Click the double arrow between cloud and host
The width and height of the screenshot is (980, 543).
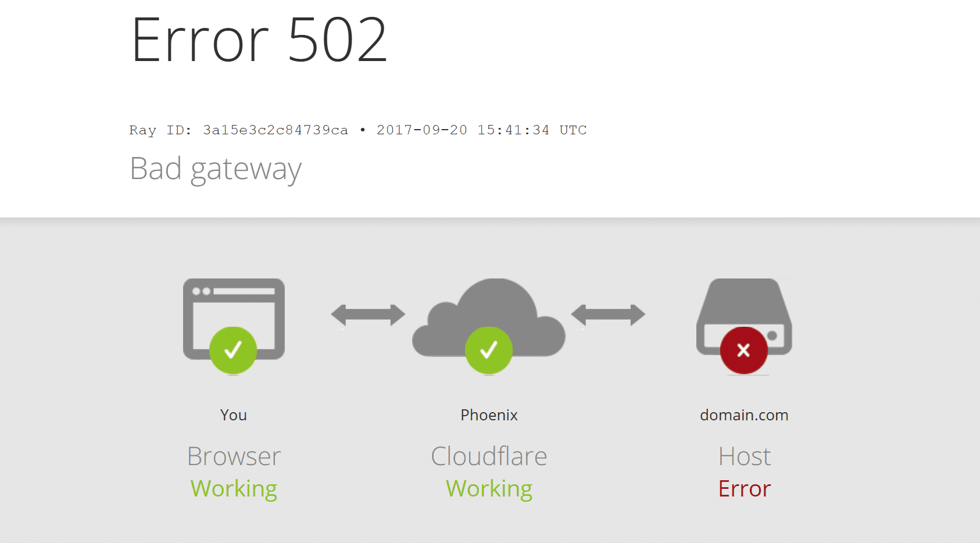click(x=608, y=315)
